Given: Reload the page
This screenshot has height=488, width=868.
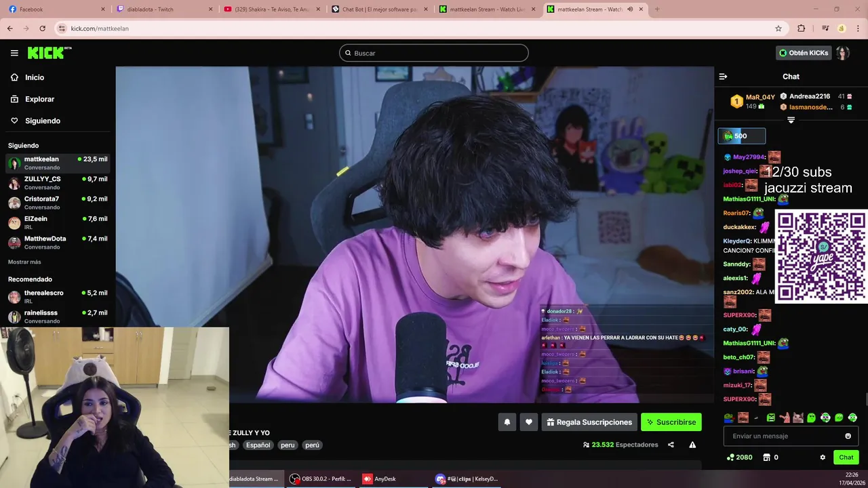Looking at the screenshot, I should (42, 28).
